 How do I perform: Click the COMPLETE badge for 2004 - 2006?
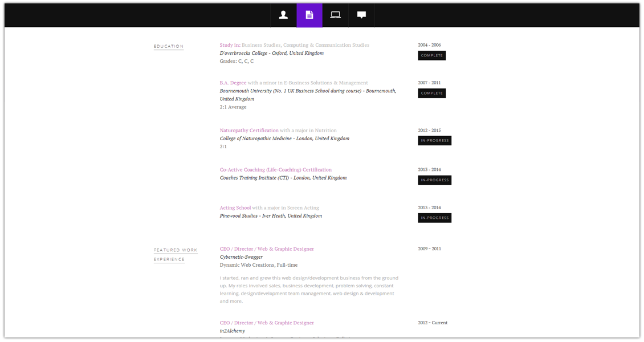(x=431, y=56)
